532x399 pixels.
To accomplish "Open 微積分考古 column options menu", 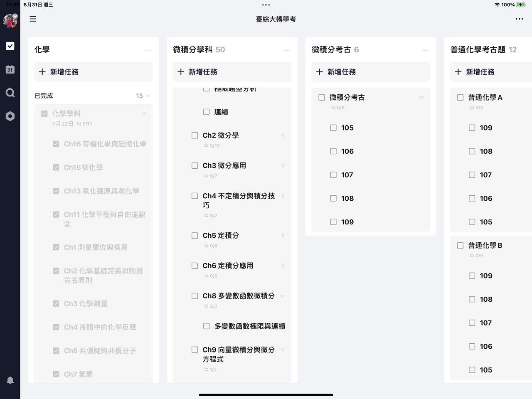I will click(x=425, y=50).
